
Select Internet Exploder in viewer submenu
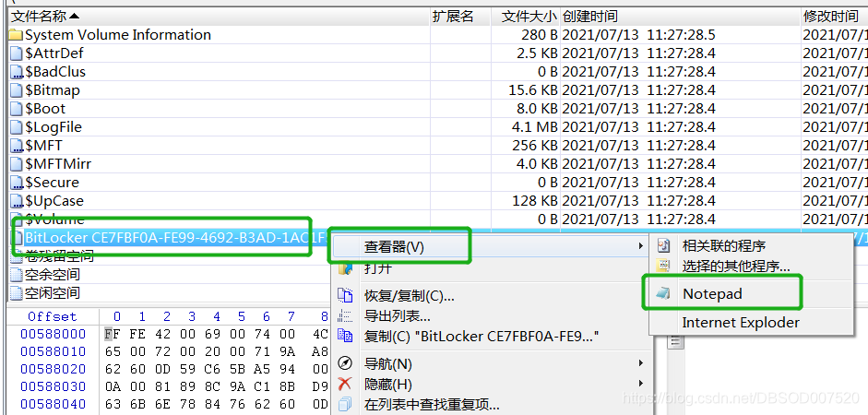click(x=741, y=322)
